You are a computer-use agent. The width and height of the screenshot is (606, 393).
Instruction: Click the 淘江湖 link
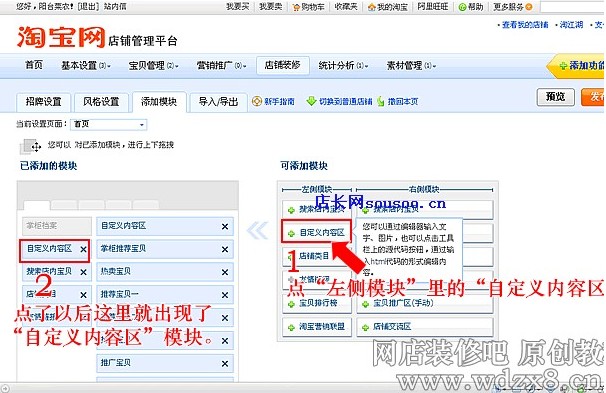click(x=571, y=25)
